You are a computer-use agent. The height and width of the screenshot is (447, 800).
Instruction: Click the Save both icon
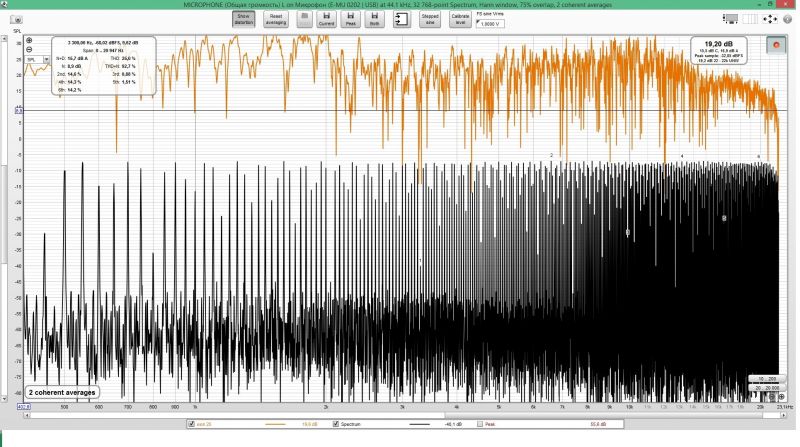click(373, 18)
